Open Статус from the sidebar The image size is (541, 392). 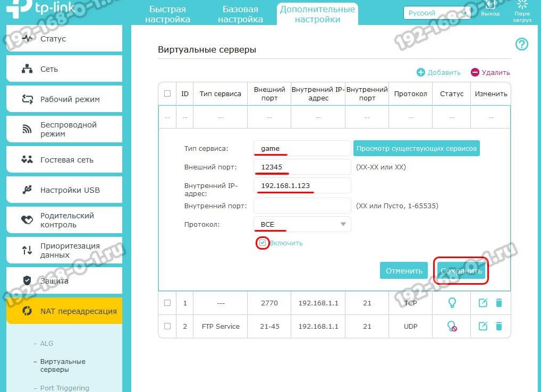tap(64, 39)
